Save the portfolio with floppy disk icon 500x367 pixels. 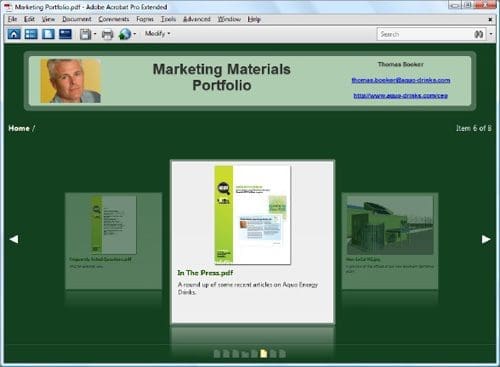tap(85, 34)
